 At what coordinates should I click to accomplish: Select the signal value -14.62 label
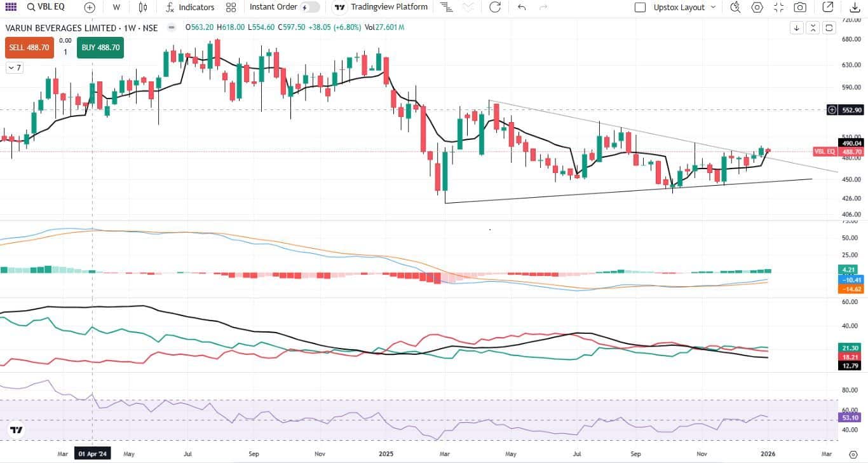[x=850, y=289]
